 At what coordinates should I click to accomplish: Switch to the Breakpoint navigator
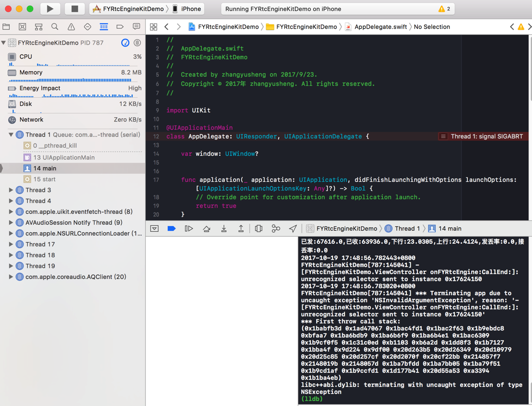pos(120,27)
